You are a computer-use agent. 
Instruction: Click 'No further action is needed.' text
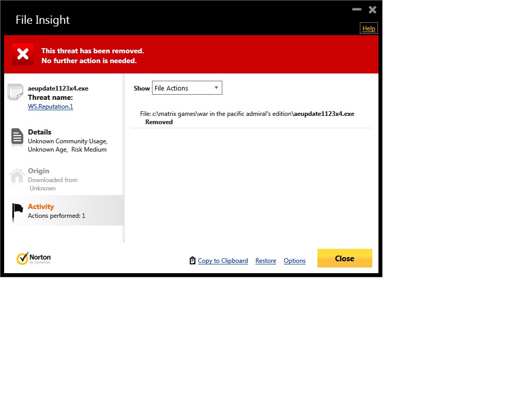89,61
